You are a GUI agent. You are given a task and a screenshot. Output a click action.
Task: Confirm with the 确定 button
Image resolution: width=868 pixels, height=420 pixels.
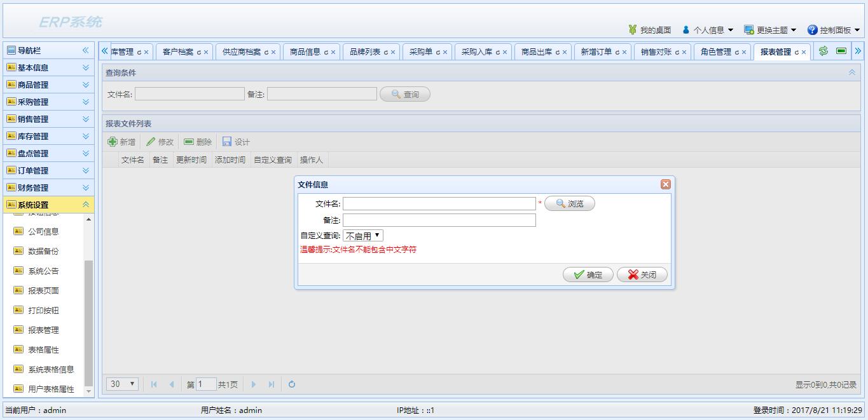click(x=588, y=274)
